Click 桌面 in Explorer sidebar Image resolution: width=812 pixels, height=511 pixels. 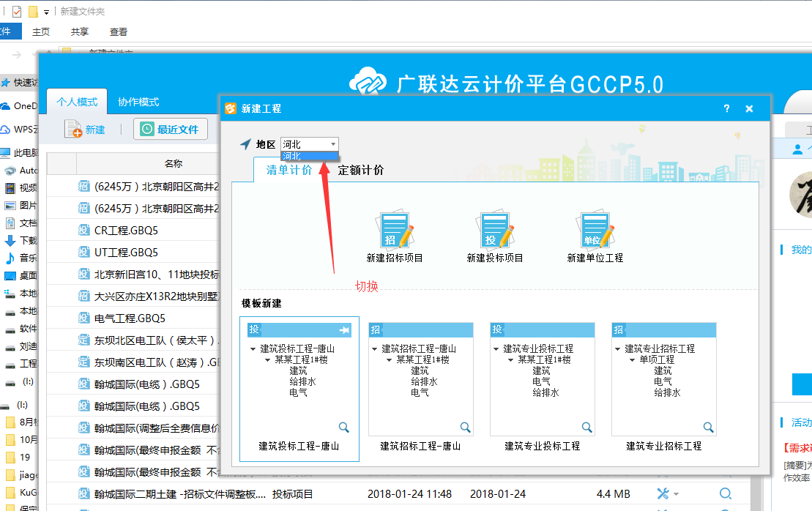tap(21, 275)
